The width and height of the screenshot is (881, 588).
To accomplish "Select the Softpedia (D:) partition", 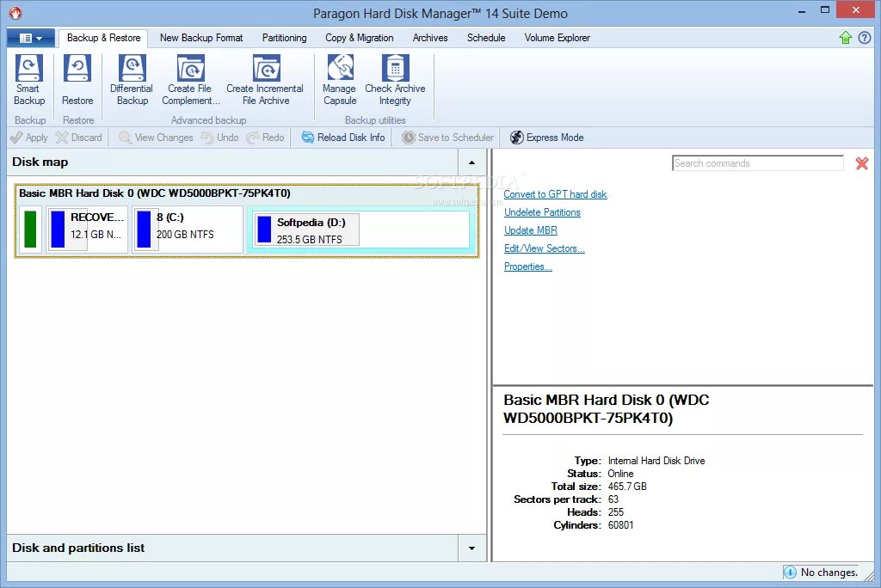I will click(x=360, y=230).
